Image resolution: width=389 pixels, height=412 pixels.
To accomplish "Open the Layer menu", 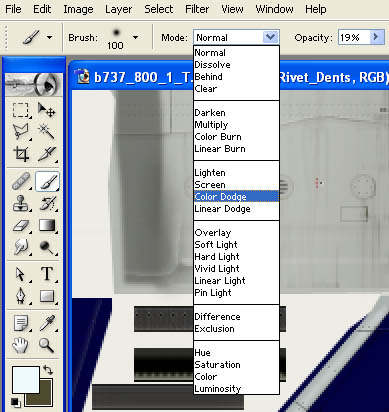I will [118, 9].
